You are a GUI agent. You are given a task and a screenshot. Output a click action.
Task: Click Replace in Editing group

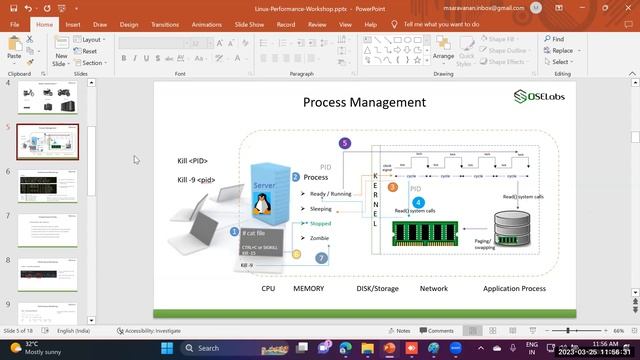562,50
